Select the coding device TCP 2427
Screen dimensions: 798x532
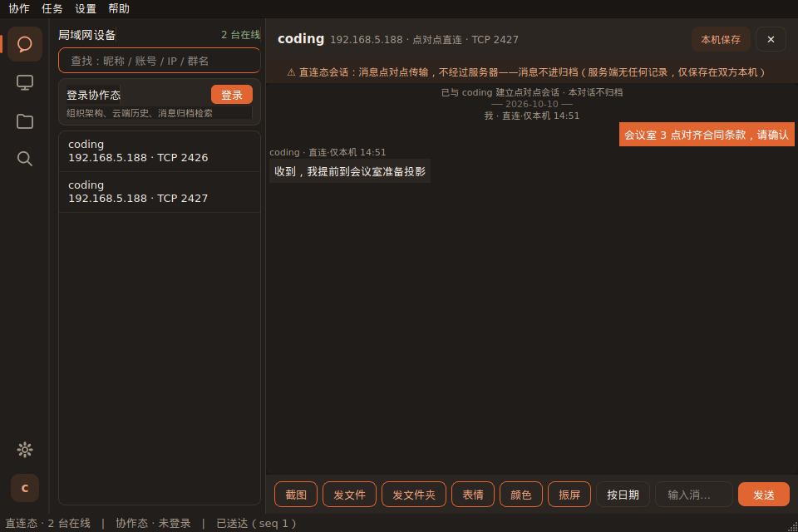click(x=160, y=192)
